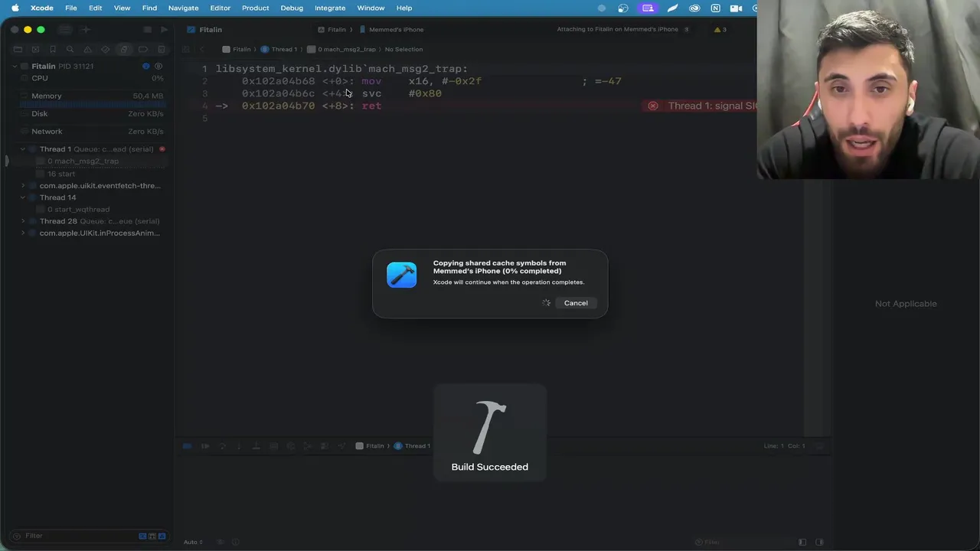This screenshot has width=980, height=551.
Task: Open the Breakpoint navigator icon
Action: pyautogui.click(x=142, y=49)
